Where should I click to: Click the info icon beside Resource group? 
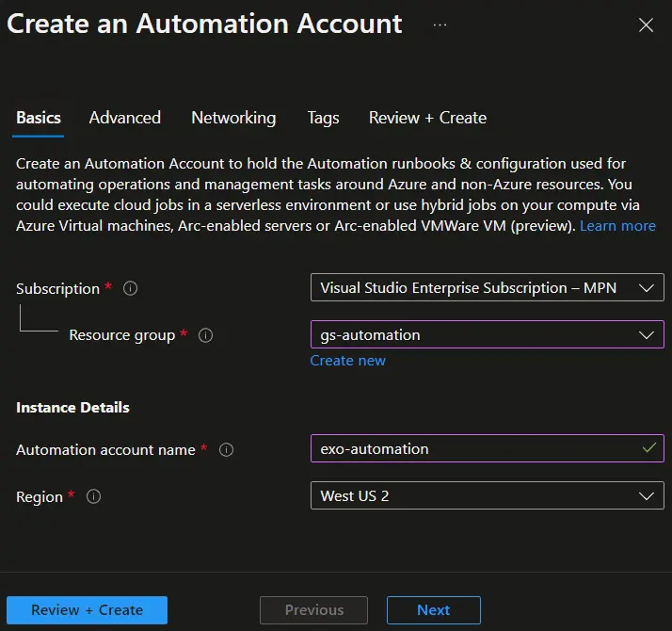tap(206, 335)
